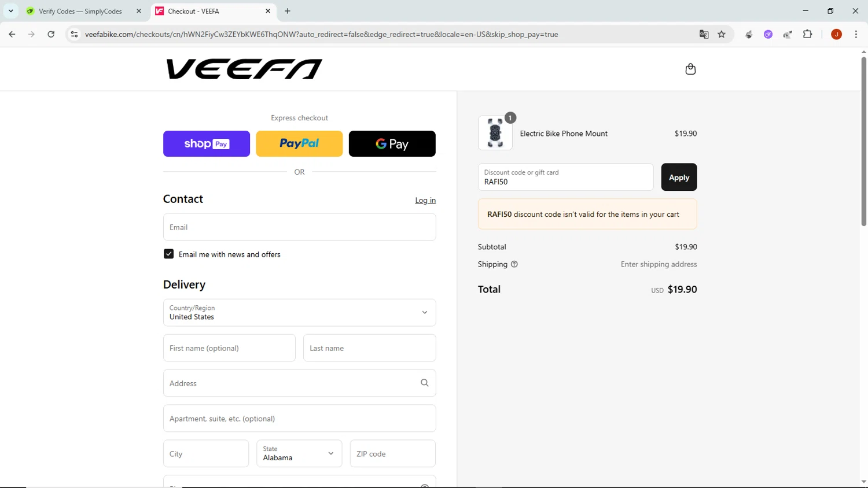The width and height of the screenshot is (868, 488).
Task: Click the VEEFA logo
Action: pyautogui.click(x=244, y=69)
